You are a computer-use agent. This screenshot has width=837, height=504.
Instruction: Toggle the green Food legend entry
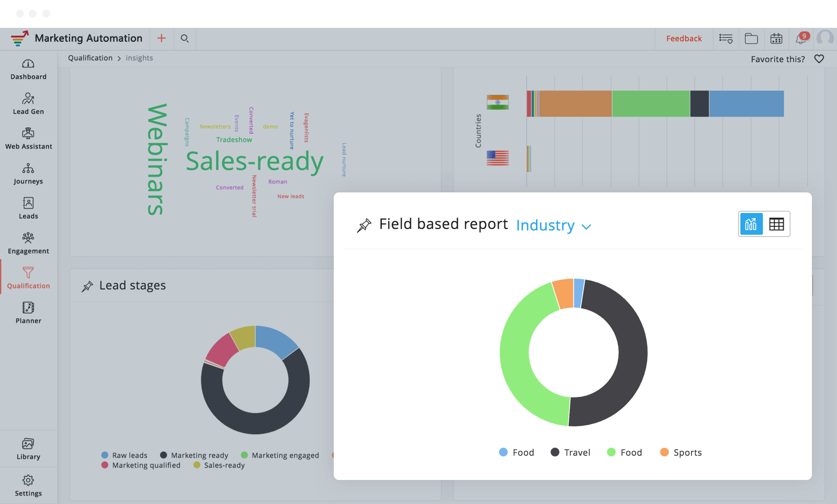click(625, 452)
